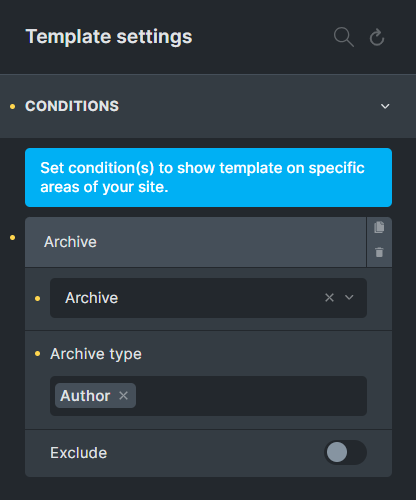The image size is (416, 500).
Task: Toggle the Exclude switch
Action: click(x=345, y=452)
